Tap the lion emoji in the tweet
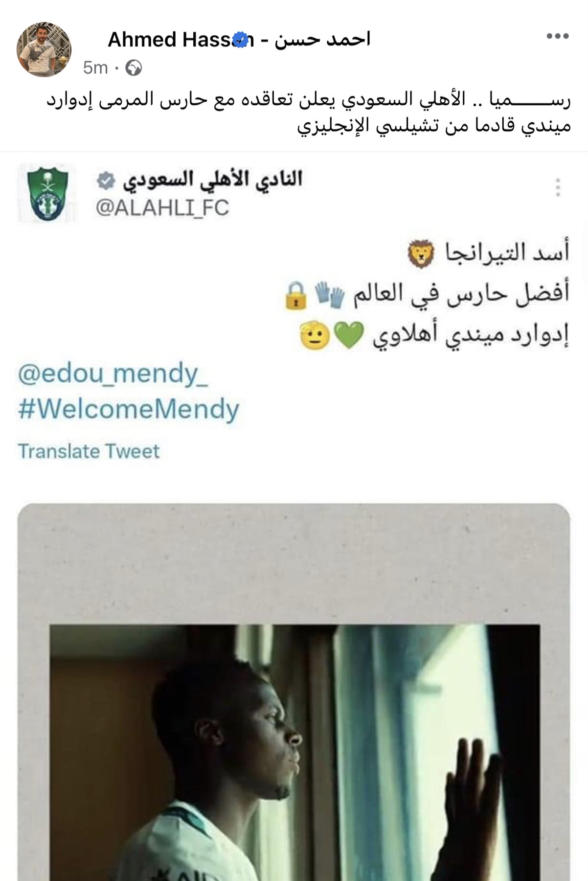The height and width of the screenshot is (881, 588). tap(421, 254)
